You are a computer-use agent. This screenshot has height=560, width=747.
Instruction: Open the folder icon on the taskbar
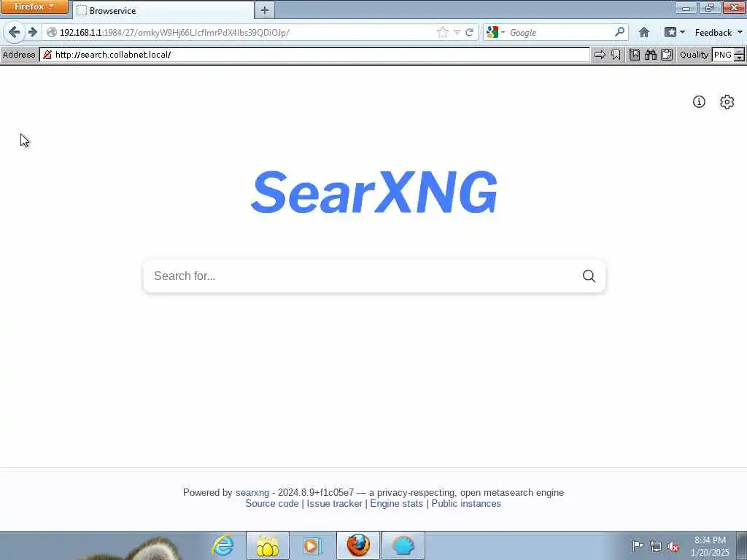[x=268, y=545]
